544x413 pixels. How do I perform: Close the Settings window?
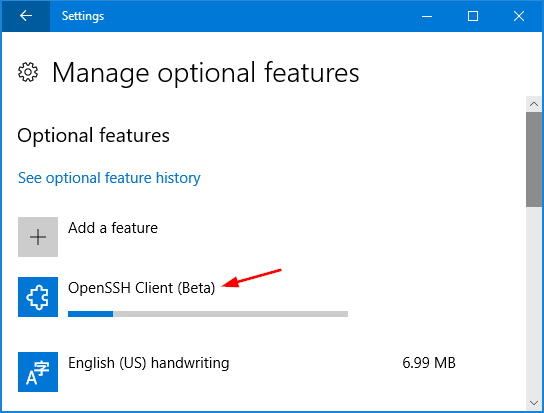pos(519,16)
